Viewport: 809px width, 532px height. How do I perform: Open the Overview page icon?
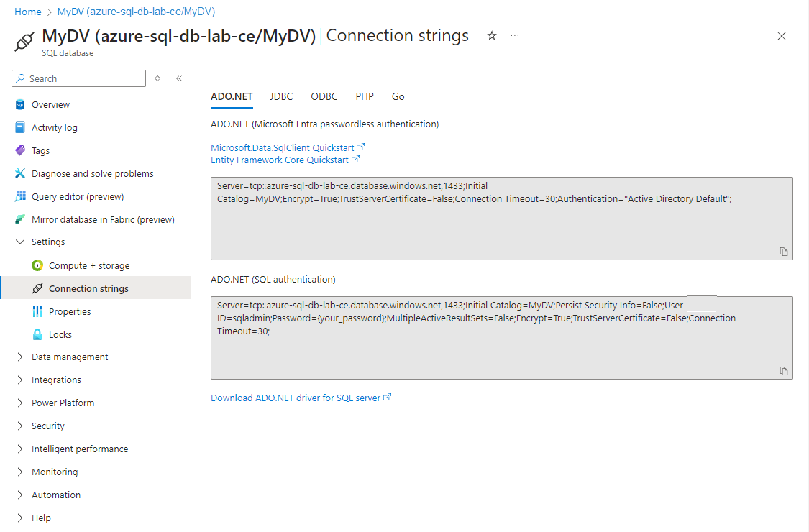pos(19,104)
